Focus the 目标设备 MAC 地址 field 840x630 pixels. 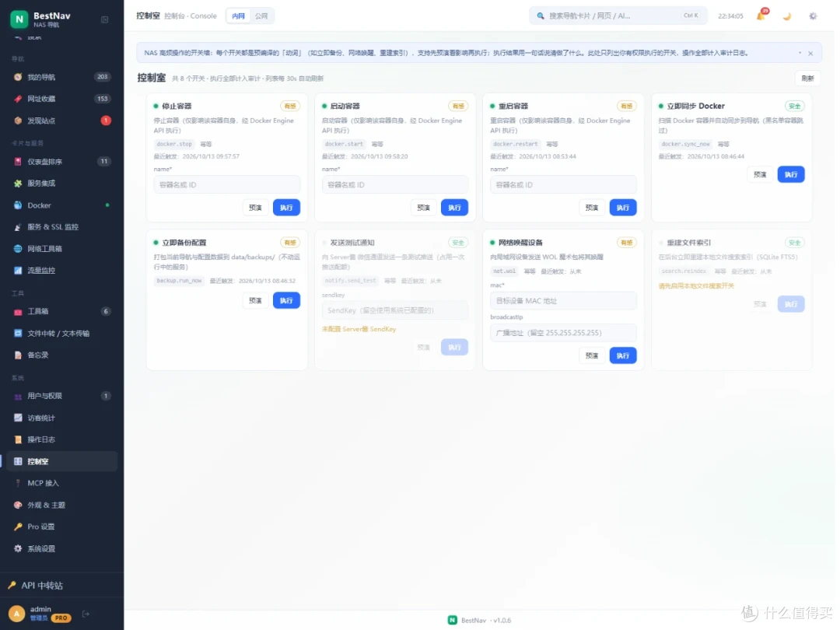tap(563, 300)
